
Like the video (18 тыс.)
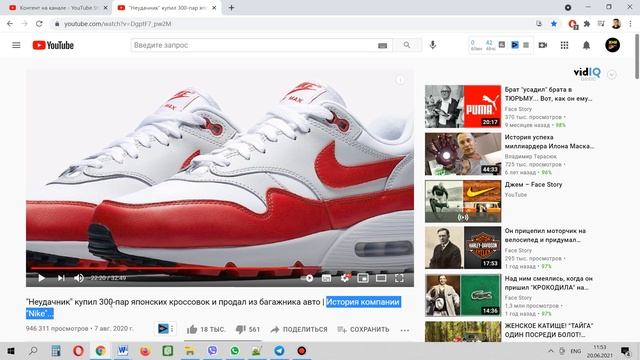click(x=206, y=329)
